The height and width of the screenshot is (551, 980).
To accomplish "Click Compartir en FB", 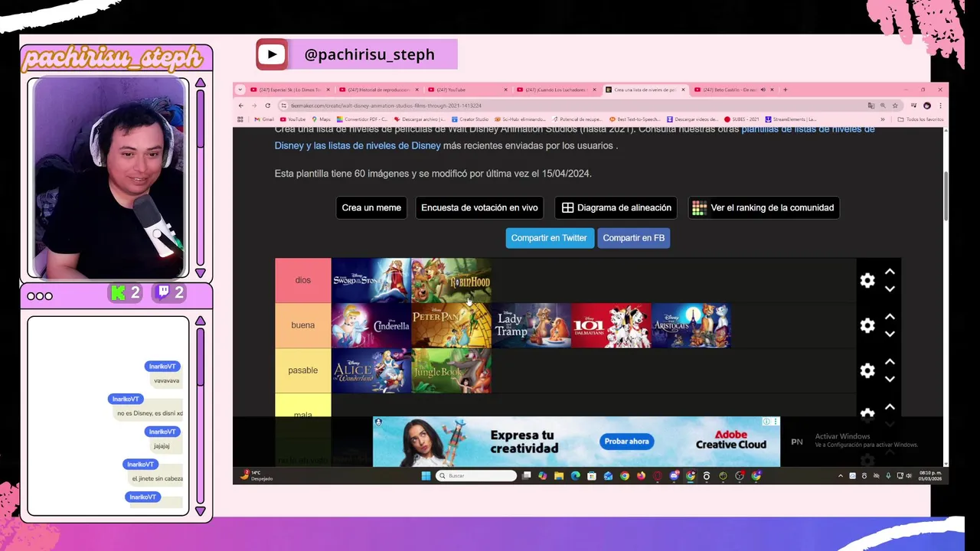I will tap(634, 238).
